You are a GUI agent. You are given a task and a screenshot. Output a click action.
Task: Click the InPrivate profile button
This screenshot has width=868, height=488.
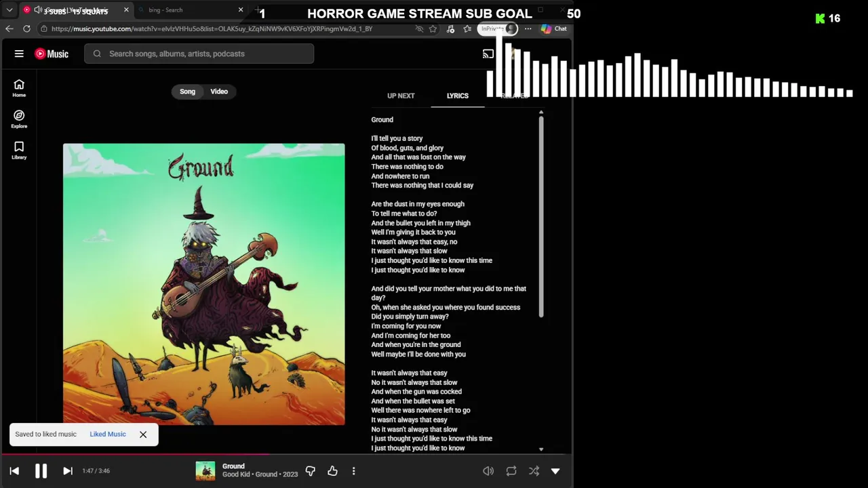click(498, 28)
